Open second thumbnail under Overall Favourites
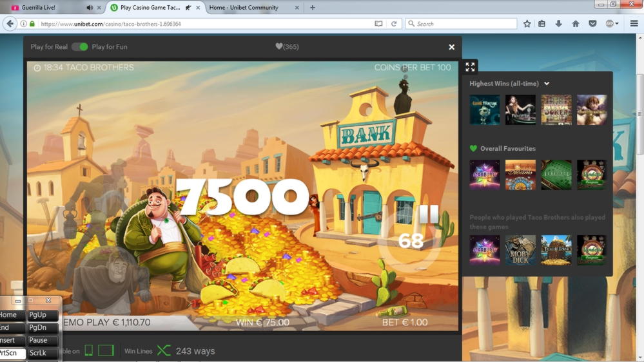Viewport: 644px width, 362px height. [x=520, y=175]
